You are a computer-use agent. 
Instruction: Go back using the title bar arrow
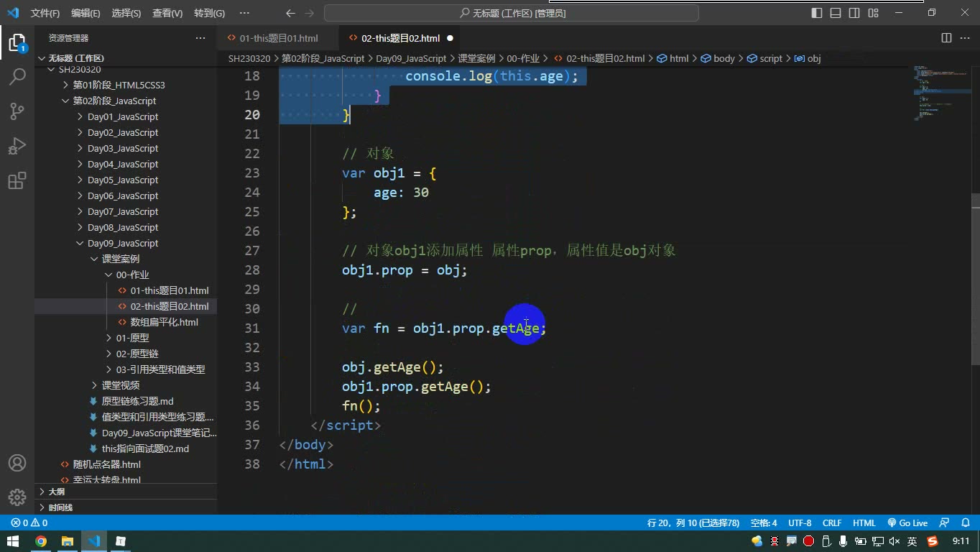click(x=290, y=13)
